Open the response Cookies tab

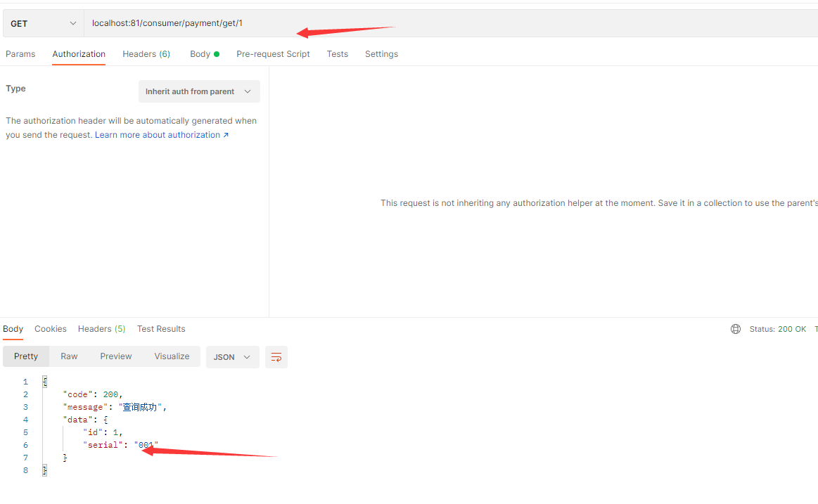click(x=51, y=329)
